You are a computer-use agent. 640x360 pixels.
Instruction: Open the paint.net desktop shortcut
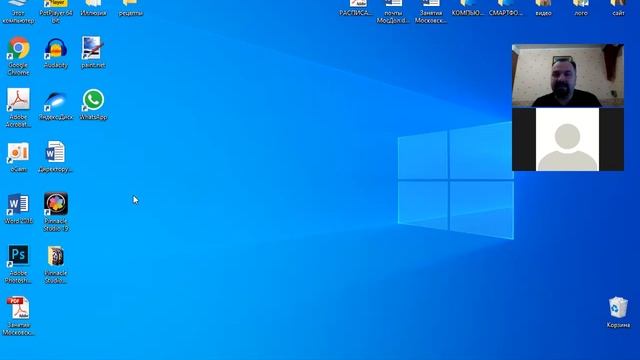93,52
